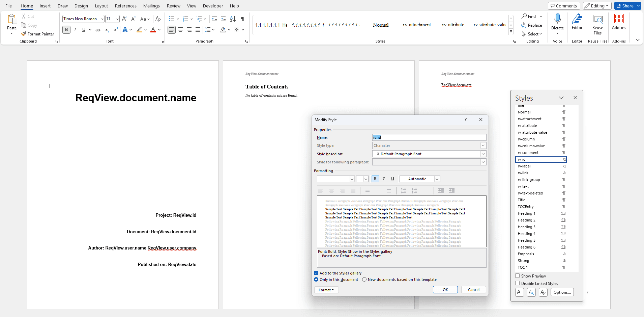Open the Format dropdown button

(326, 290)
